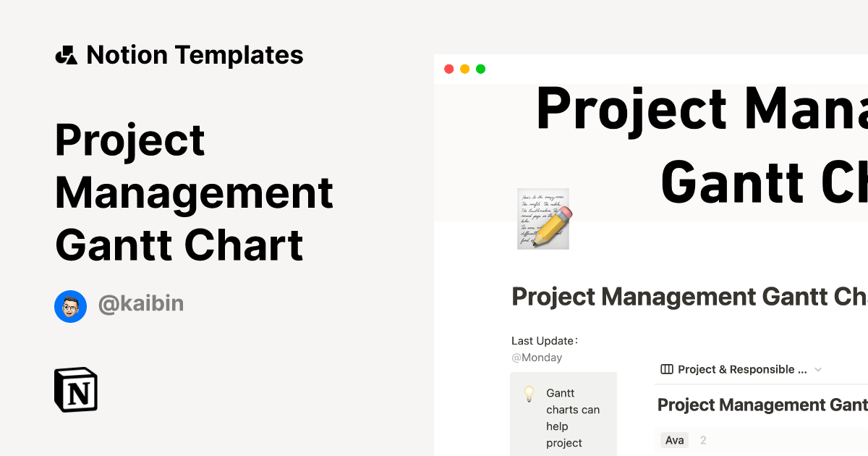Image resolution: width=868 pixels, height=456 pixels.
Task: Click the left "Project Management Gantt Chart" heading
Action: point(194,193)
